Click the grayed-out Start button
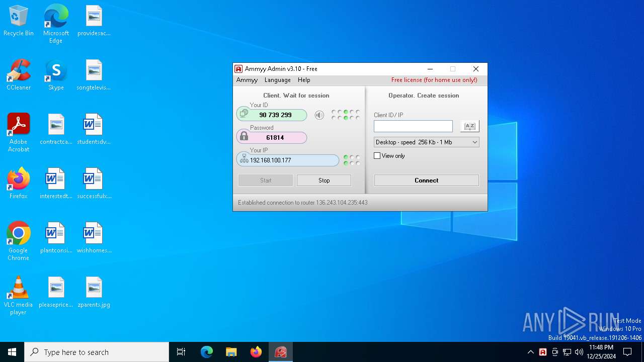The height and width of the screenshot is (362, 644). tap(266, 180)
